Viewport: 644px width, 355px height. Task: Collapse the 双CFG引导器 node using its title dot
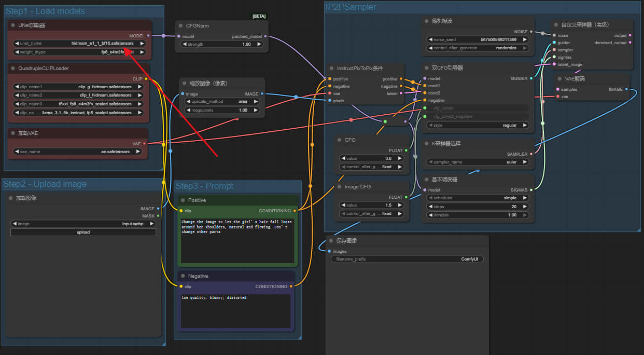(427, 68)
